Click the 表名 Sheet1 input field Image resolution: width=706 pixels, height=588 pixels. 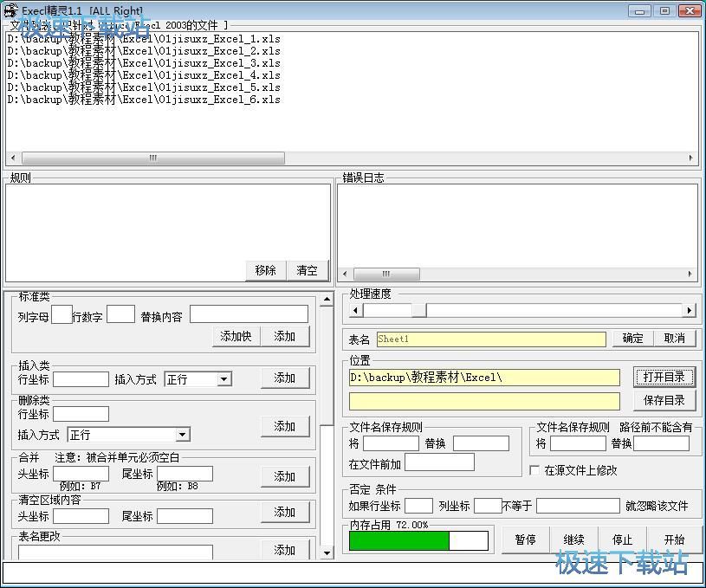[x=490, y=339]
